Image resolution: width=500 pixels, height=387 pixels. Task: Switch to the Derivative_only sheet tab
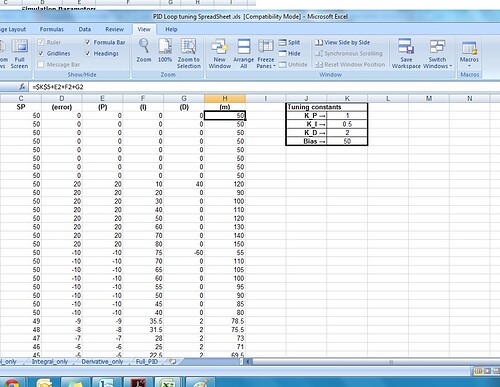[102, 362]
